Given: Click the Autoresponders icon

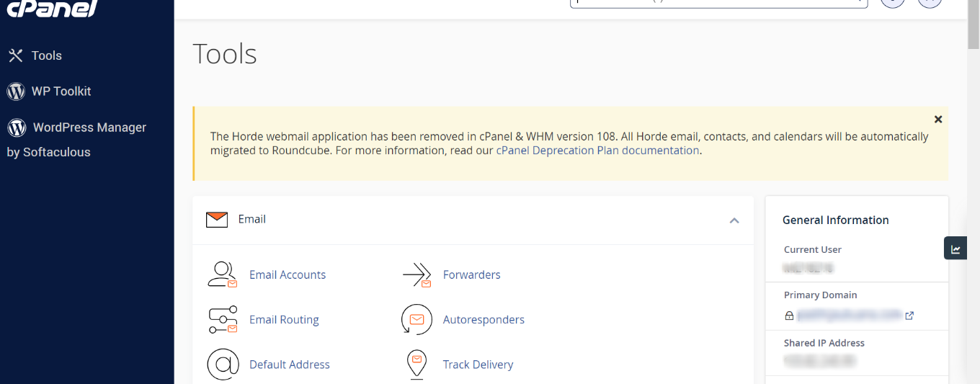Looking at the screenshot, I should 416,320.
